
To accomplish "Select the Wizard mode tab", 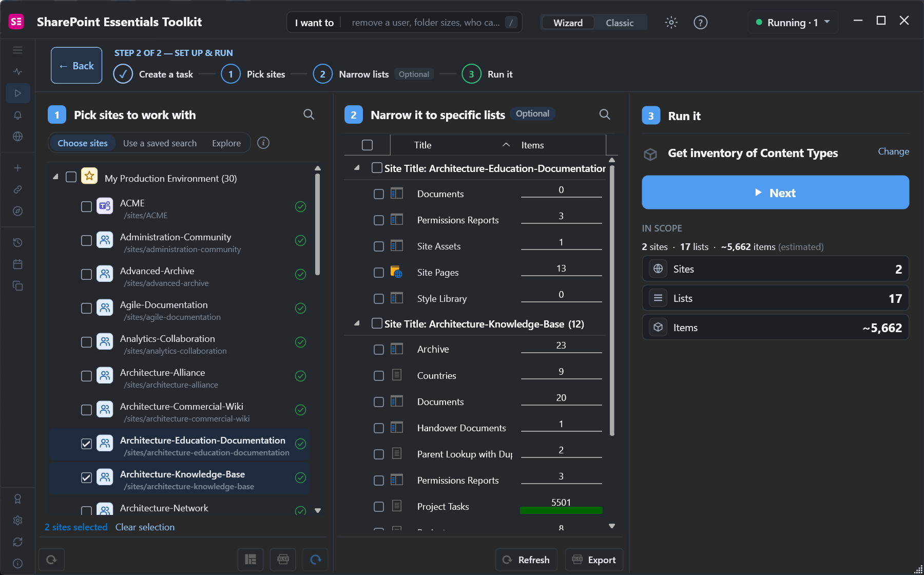I will [x=568, y=23].
